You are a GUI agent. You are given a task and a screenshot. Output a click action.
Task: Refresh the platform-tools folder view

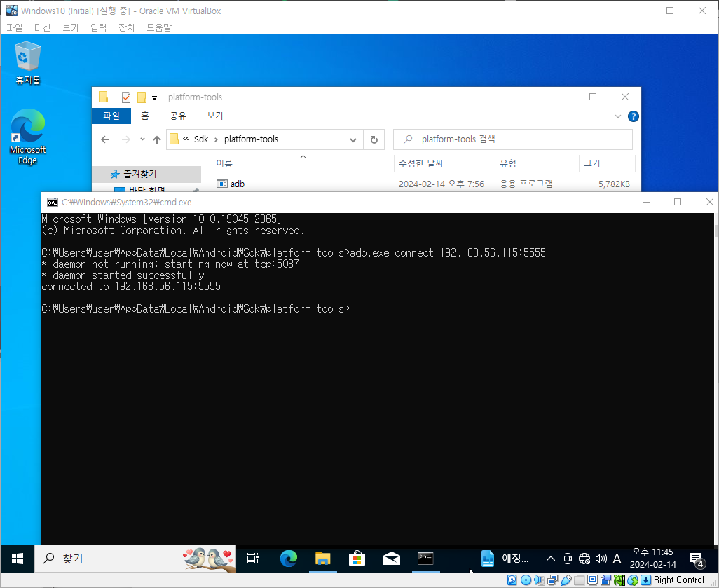pyautogui.click(x=374, y=140)
